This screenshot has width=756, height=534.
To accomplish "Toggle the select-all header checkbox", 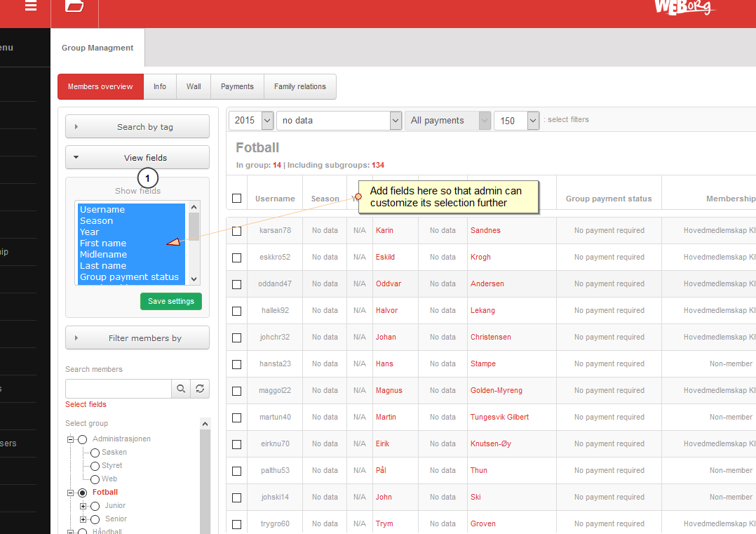I will (237, 199).
